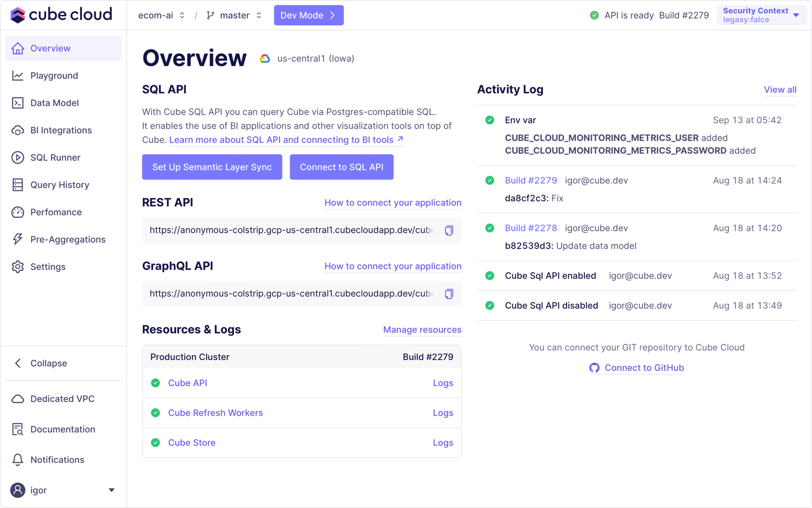Click the green status icon for Cube API
The height and width of the screenshot is (508, 812).
point(156,383)
